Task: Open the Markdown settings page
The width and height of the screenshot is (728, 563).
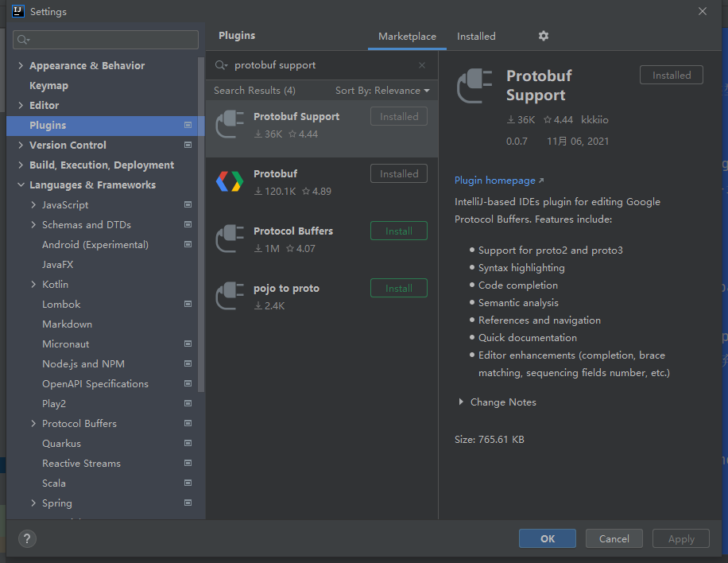Action: click(67, 324)
